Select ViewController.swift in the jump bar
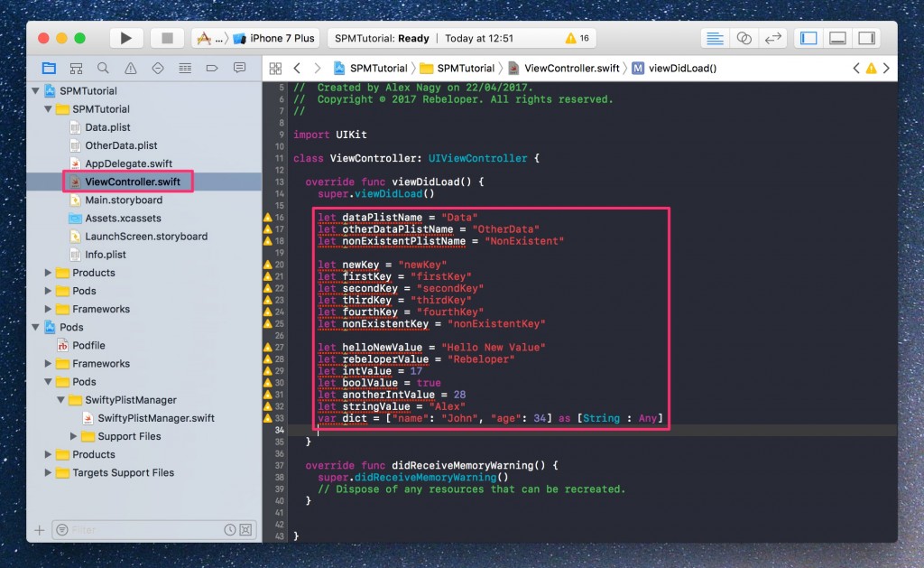 tap(564, 69)
